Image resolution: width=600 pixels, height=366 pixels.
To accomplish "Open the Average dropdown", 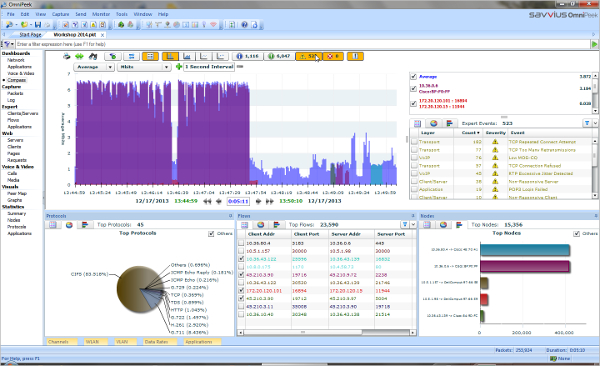I will 94,67.
